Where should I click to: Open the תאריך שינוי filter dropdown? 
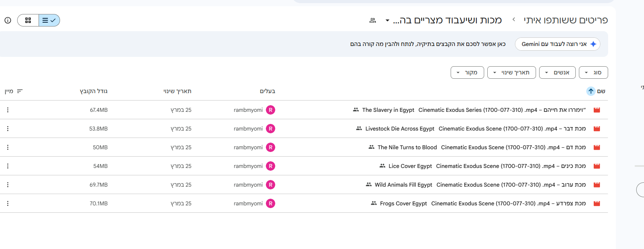(511, 72)
